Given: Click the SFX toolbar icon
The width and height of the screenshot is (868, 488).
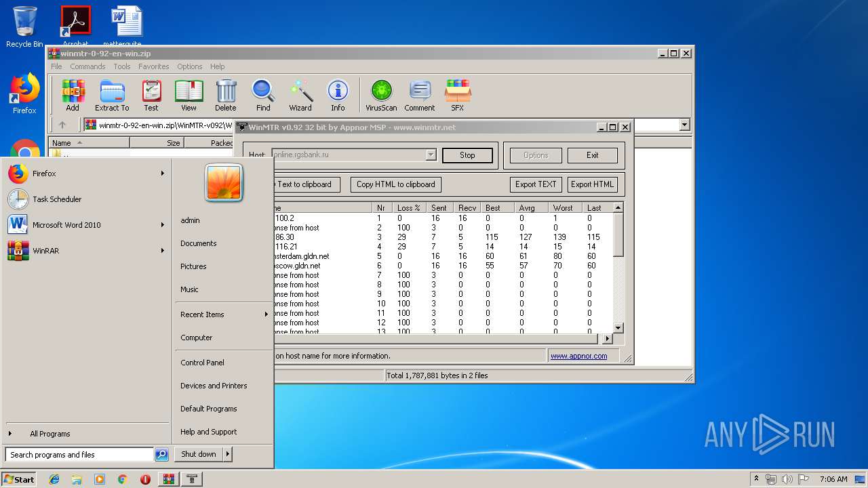Looking at the screenshot, I should point(458,95).
